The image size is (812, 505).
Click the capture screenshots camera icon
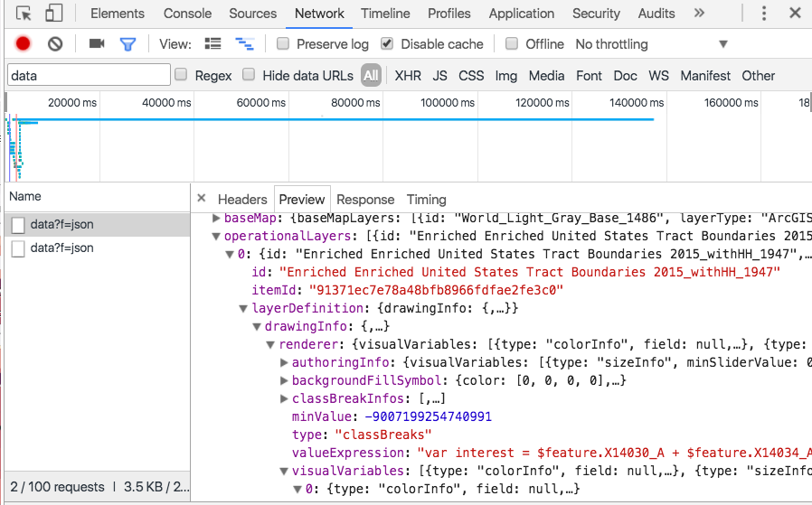coord(97,44)
